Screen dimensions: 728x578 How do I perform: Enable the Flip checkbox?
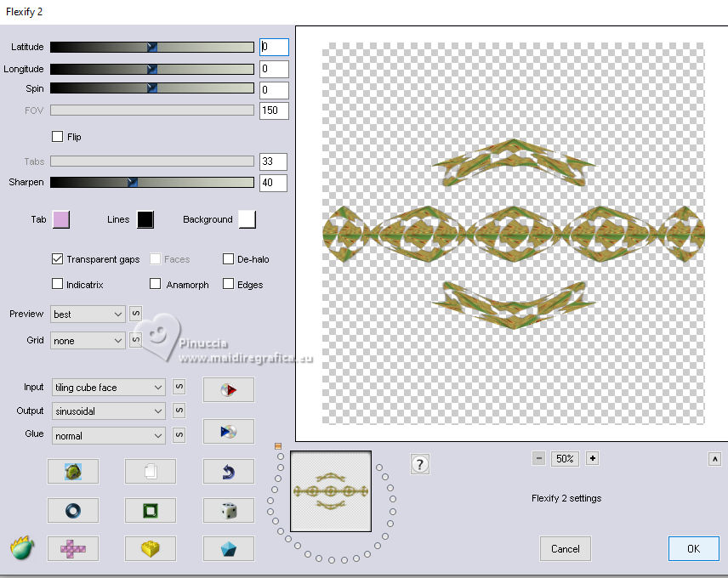click(x=57, y=136)
